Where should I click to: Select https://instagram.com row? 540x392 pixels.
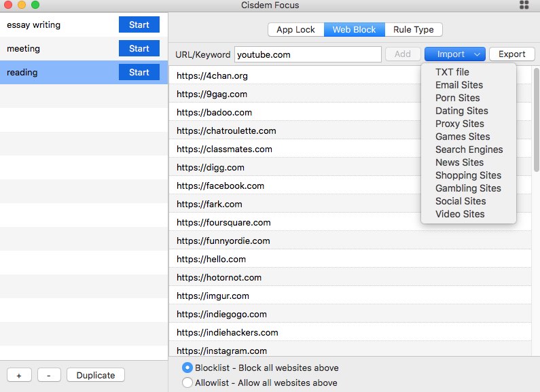tap(350, 350)
